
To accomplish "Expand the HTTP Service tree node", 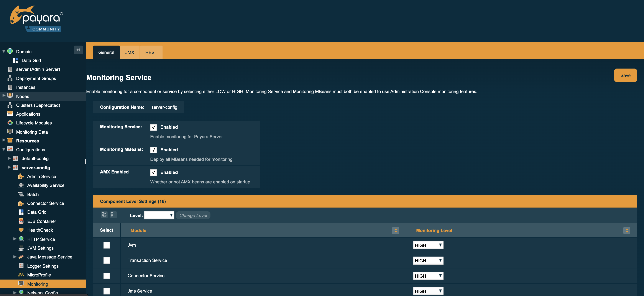I will (15, 239).
